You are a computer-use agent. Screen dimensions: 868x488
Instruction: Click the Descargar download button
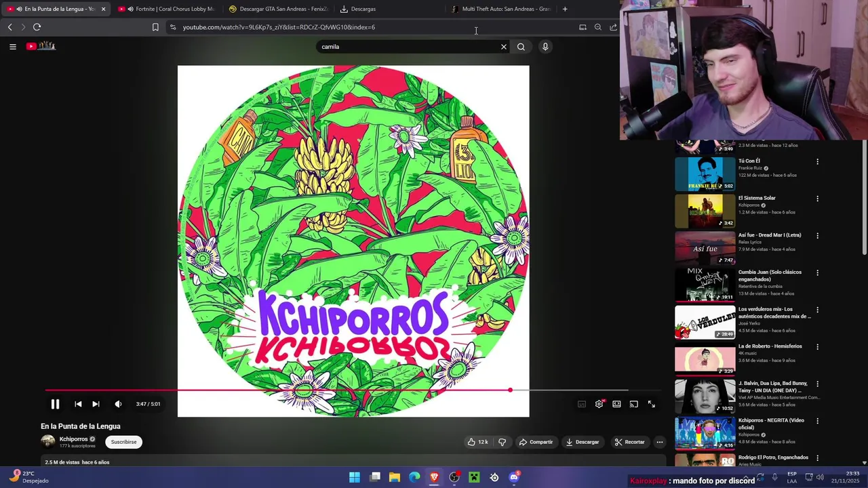(x=583, y=442)
